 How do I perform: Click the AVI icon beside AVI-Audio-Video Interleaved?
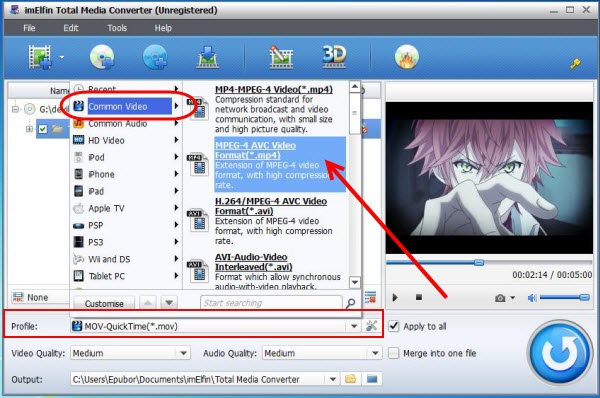(198, 271)
